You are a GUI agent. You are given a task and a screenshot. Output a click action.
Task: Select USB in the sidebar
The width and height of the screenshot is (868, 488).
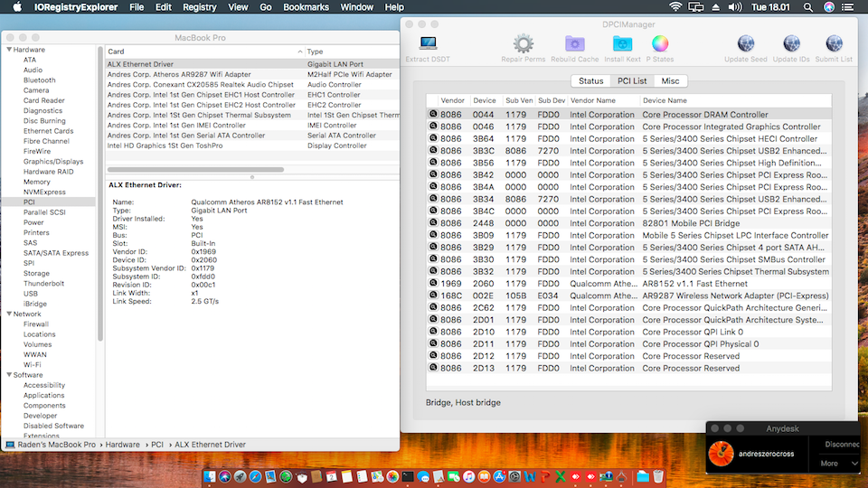point(31,294)
